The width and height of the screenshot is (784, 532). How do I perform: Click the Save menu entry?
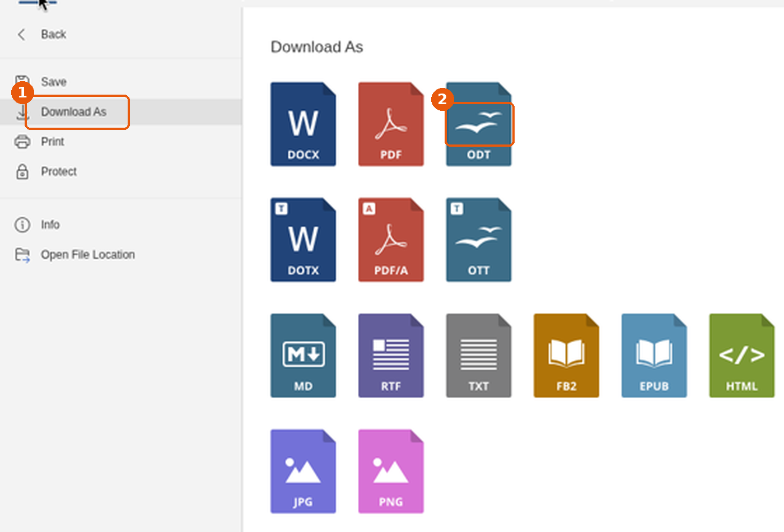coord(121,82)
